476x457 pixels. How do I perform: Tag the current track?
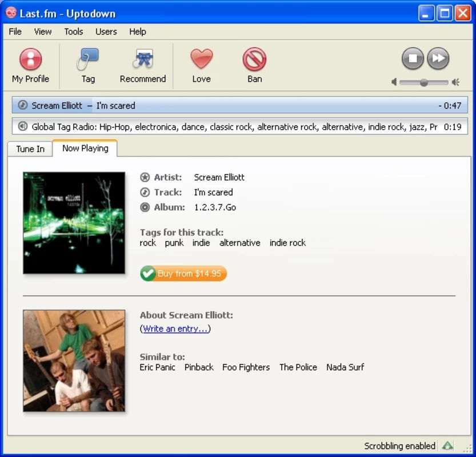88,66
